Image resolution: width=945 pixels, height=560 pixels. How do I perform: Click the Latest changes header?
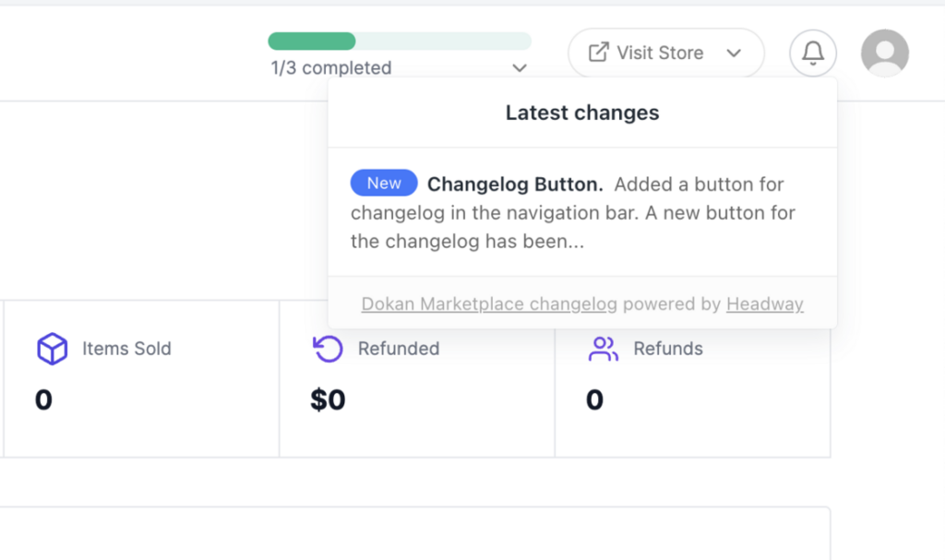[x=582, y=113]
